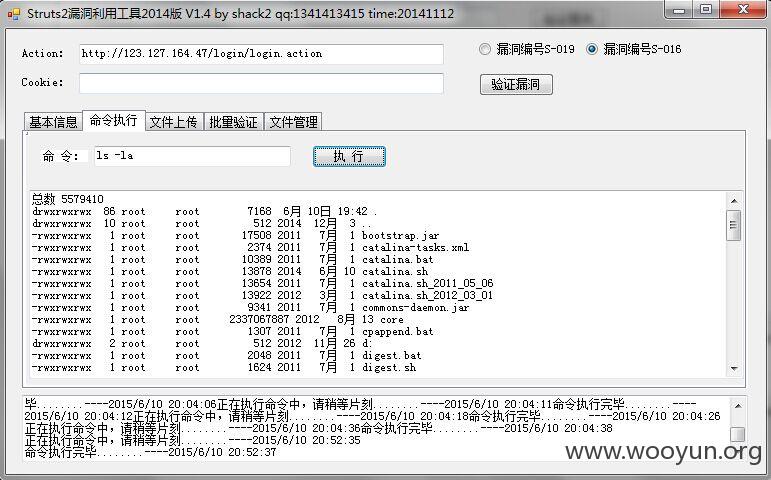Click the output list scroll up arrow
This screenshot has height=480, width=771.
coord(734,201)
